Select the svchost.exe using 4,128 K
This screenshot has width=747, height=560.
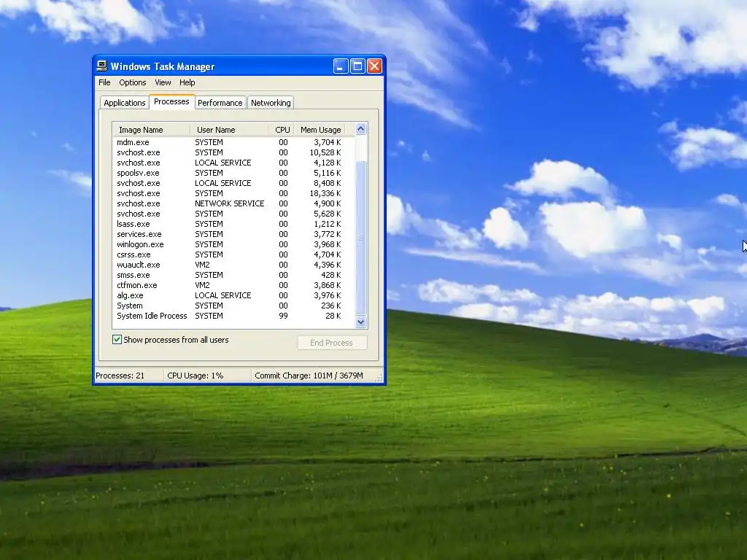coord(233,163)
